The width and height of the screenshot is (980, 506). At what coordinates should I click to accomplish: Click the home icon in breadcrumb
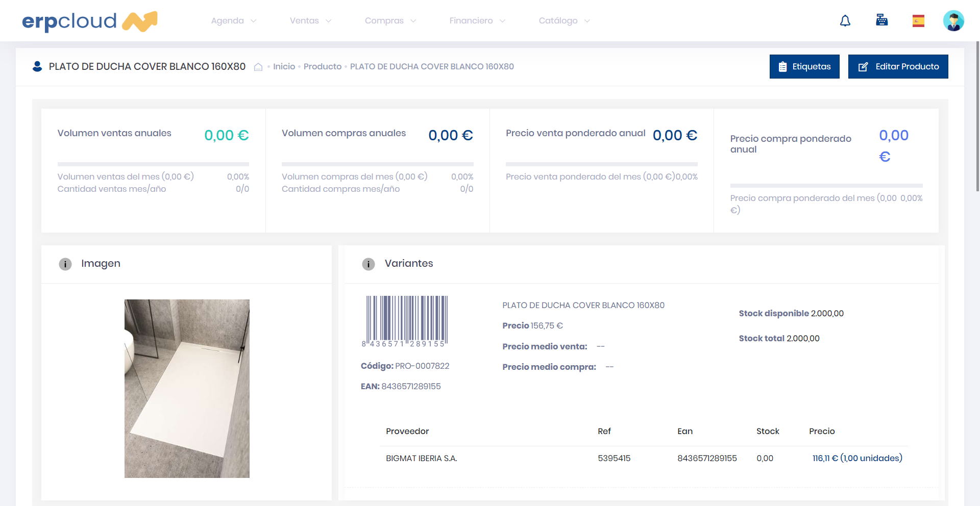pos(258,67)
